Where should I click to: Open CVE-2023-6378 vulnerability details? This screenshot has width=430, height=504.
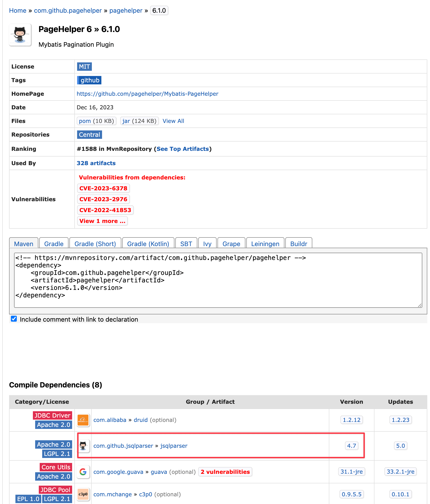[x=103, y=188]
